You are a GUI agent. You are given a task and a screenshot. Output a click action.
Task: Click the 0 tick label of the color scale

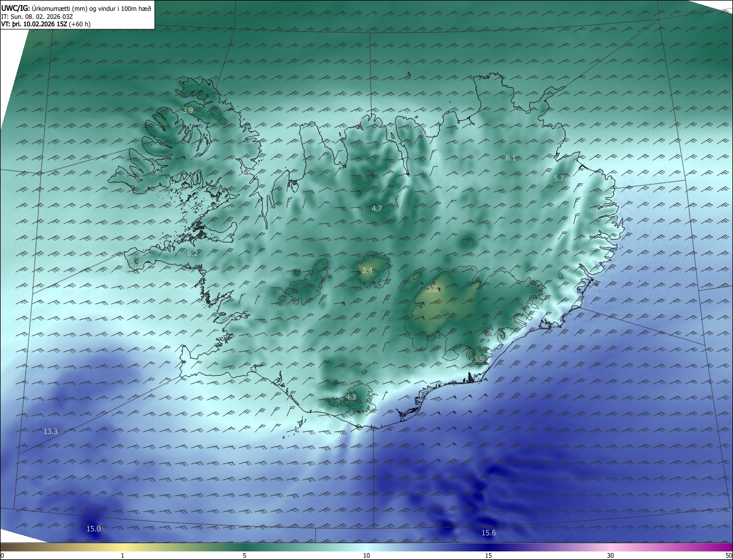[x=2, y=555]
